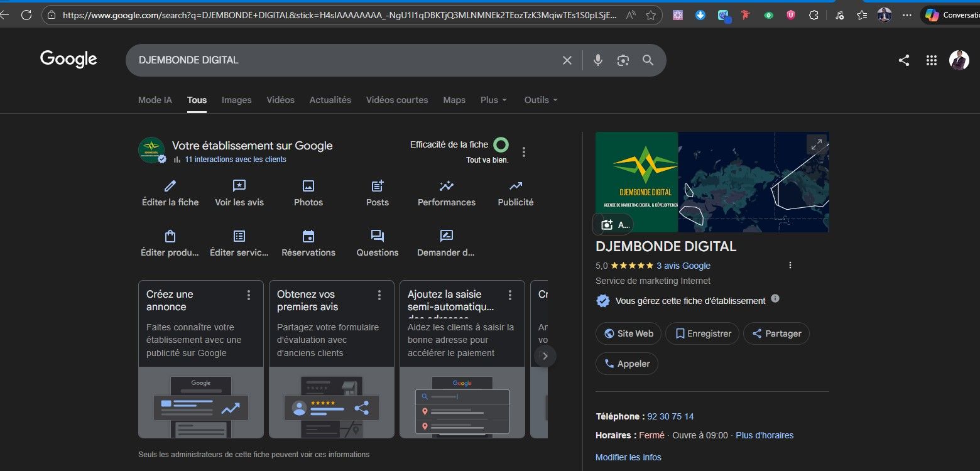Click the DJEMBONDE DIGITAL search input field
980x471 pixels.
[339, 60]
